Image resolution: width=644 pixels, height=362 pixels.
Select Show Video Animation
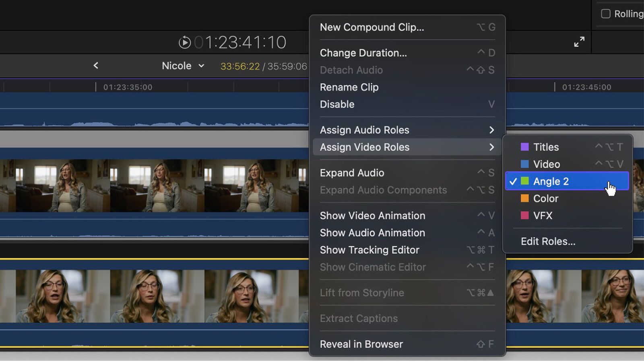click(372, 216)
